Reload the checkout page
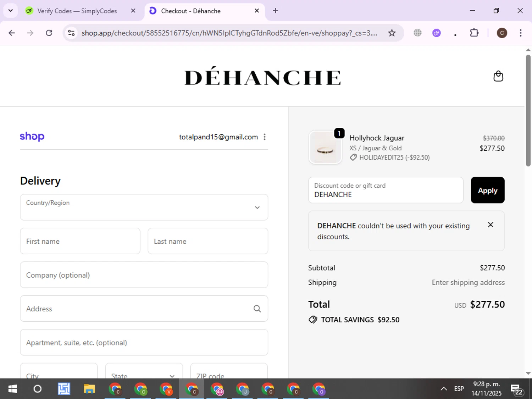This screenshot has width=532, height=399. [49, 33]
